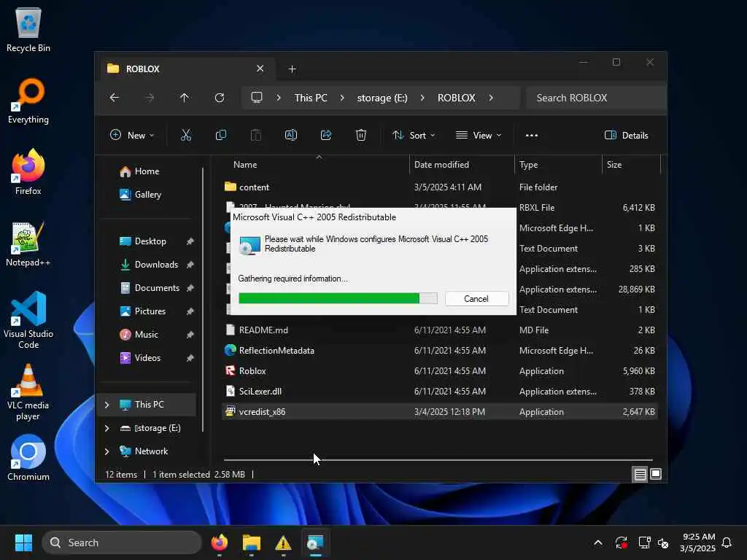Select the vcredist_x86 file
Screen dimensions: 747x560
(440, 412)
